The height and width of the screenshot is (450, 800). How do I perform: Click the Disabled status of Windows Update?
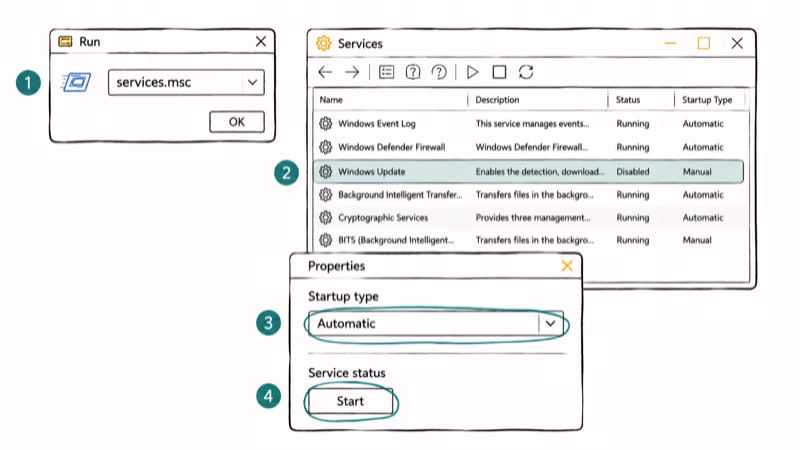point(633,171)
